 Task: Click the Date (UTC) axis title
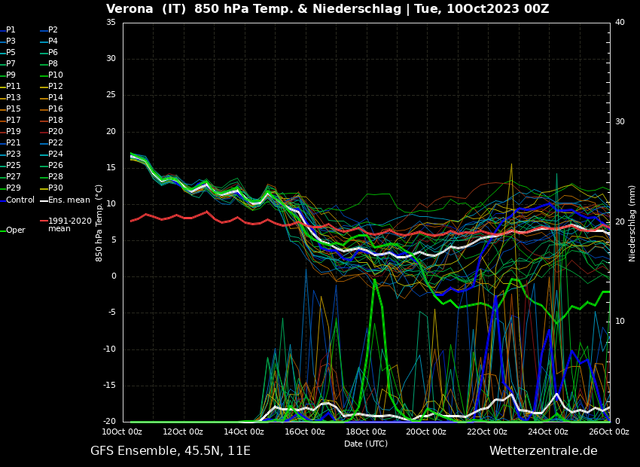pos(366,443)
